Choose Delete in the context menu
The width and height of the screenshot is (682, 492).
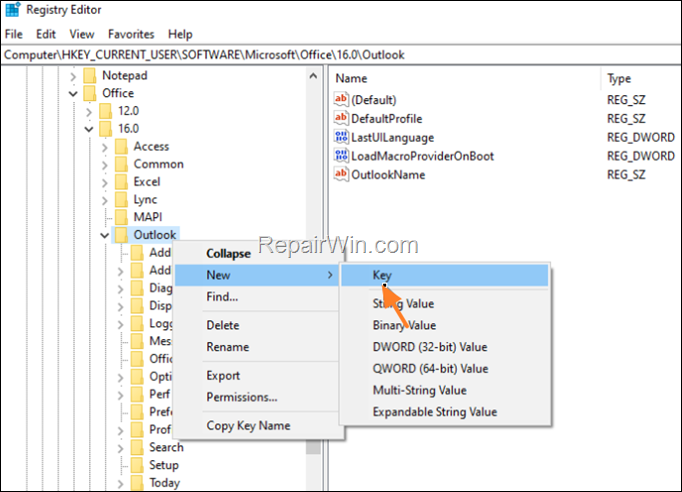coord(257,325)
